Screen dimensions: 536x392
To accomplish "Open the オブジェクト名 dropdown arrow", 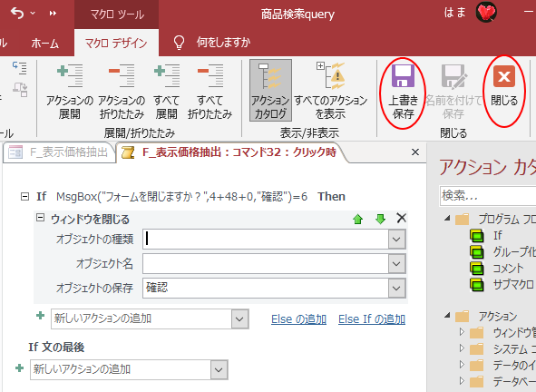I will coord(396,264).
